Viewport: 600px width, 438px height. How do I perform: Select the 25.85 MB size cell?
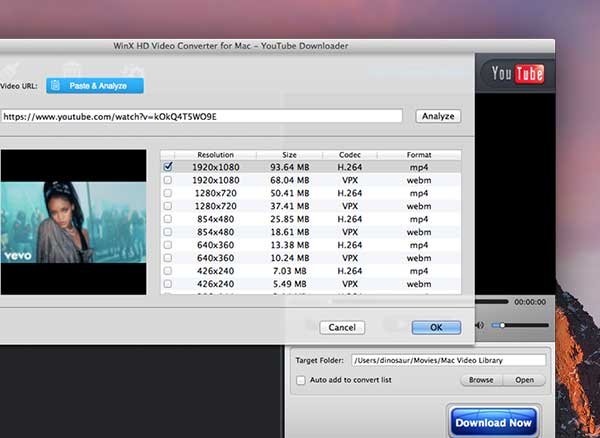pos(290,219)
